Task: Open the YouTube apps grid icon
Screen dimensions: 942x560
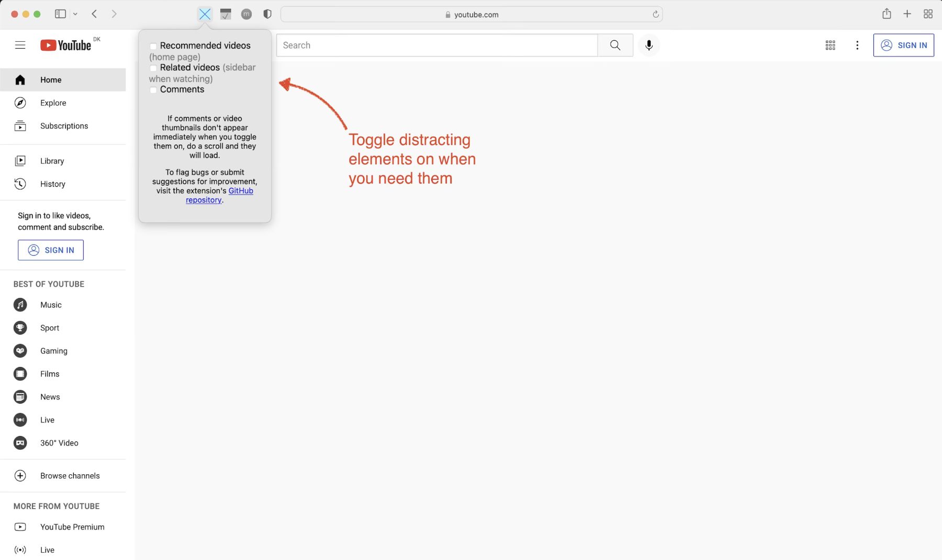Action: 830,45
